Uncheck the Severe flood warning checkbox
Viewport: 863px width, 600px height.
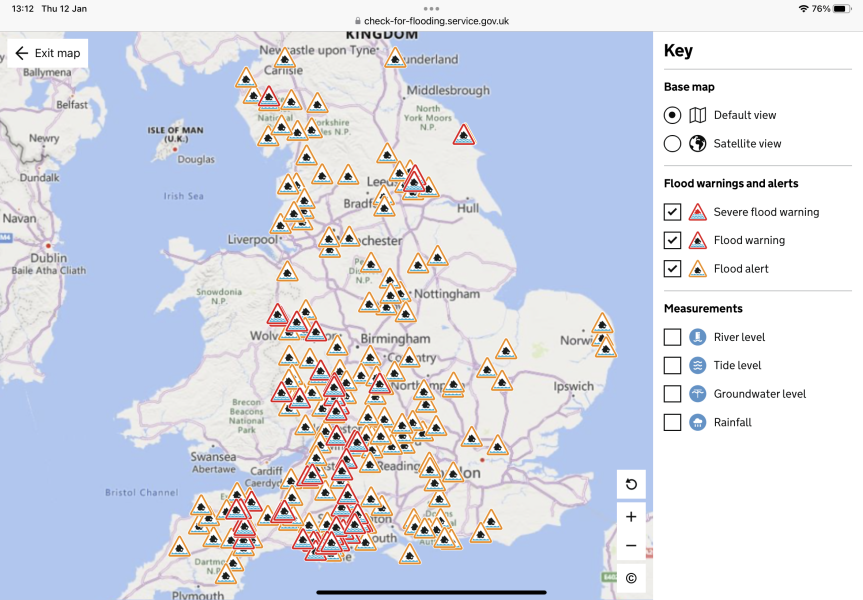click(672, 212)
